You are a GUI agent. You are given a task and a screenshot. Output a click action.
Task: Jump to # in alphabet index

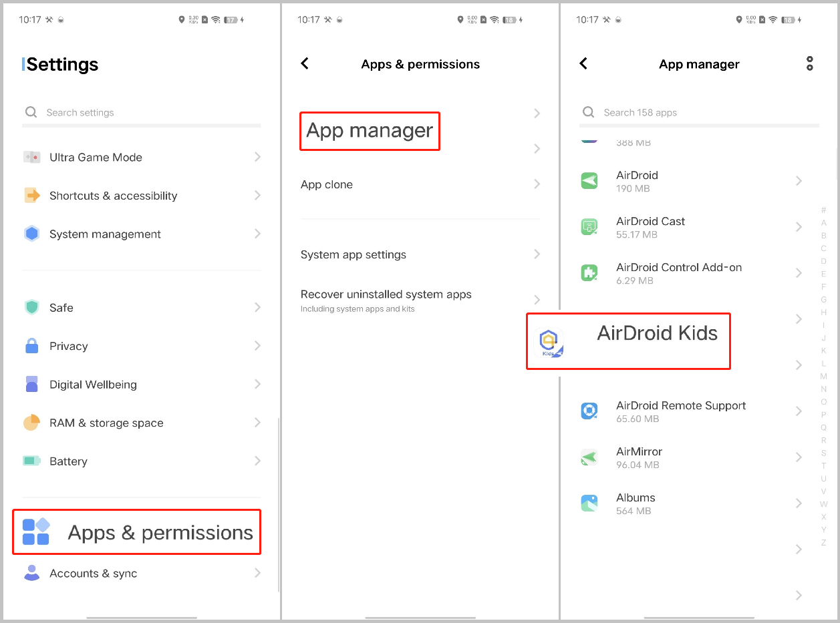click(x=823, y=210)
